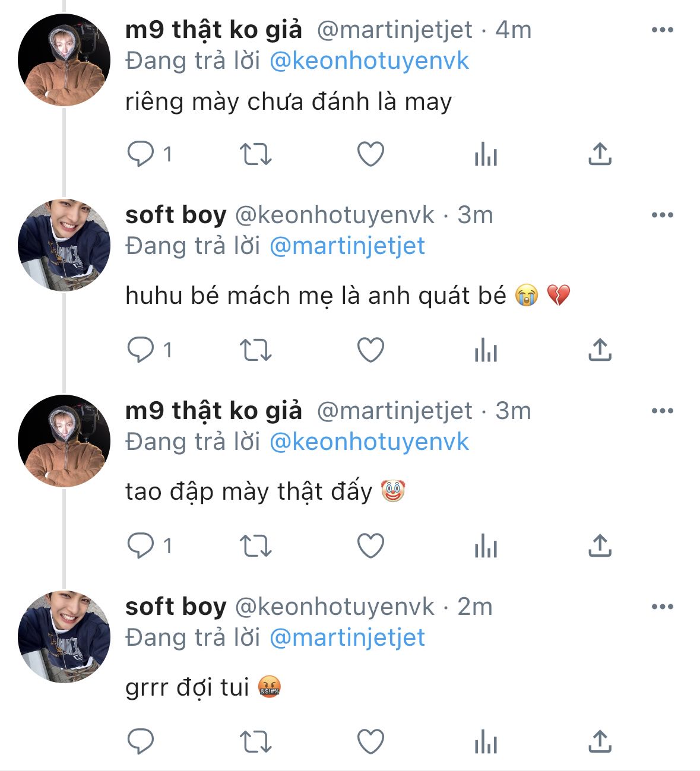Like the "grrr đợi tui" tweet
The image size is (700, 771).
click(370, 742)
